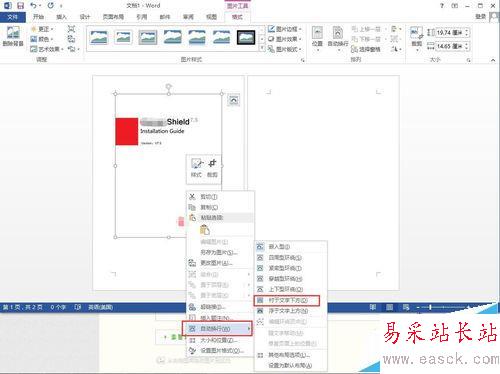The image size is (500, 374).
Task: Choose Behind Text (衬于文字下方) in the submenu
Action: click(x=287, y=300)
